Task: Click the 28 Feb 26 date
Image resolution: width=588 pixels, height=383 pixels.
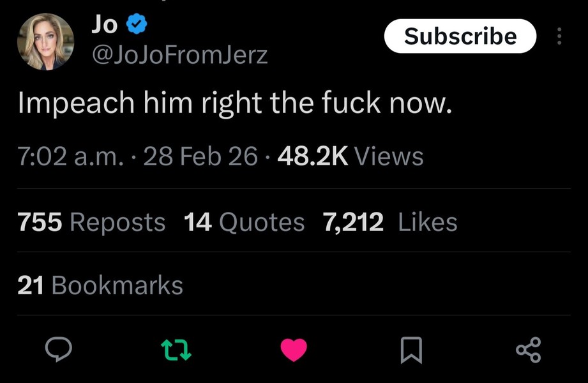Action: click(x=200, y=156)
